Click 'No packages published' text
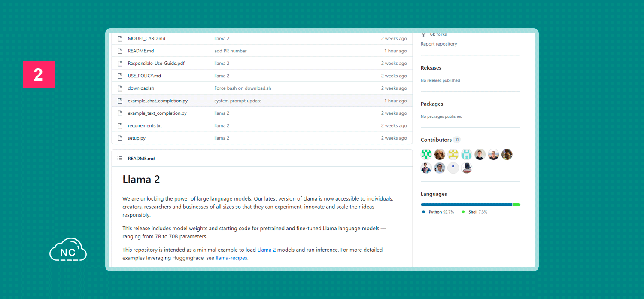Viewport: 644px width, 299px height. [x=441, y=116]
